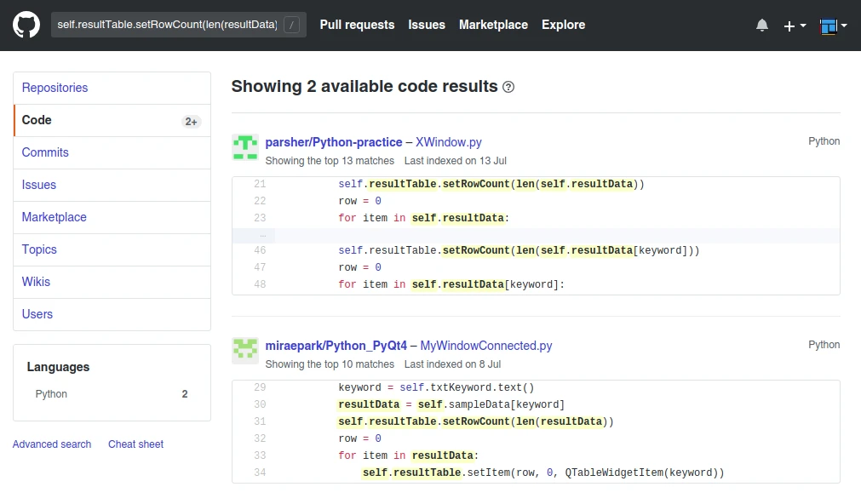Select the Commits search category
Screen dimensions: 861x504
pos(112,152)
